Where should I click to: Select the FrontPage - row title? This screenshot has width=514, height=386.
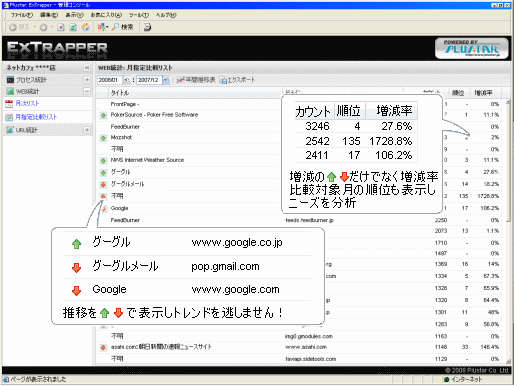pos(125,104)
